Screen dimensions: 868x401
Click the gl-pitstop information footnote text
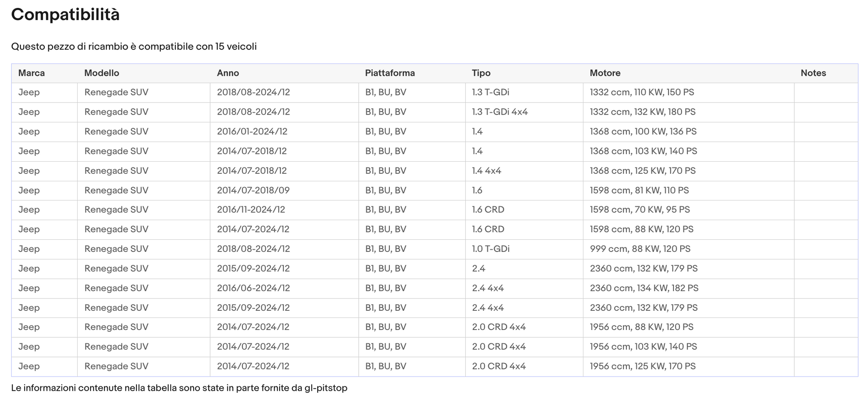(179, 388)
